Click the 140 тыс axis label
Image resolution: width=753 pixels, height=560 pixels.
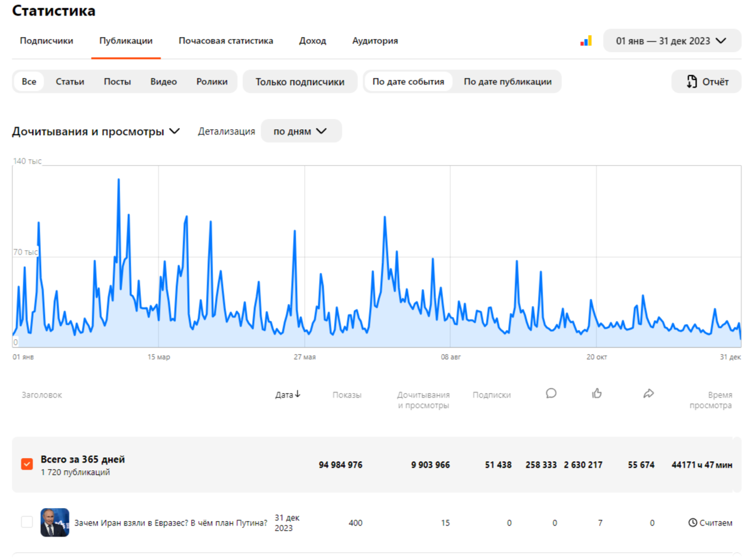27,161
